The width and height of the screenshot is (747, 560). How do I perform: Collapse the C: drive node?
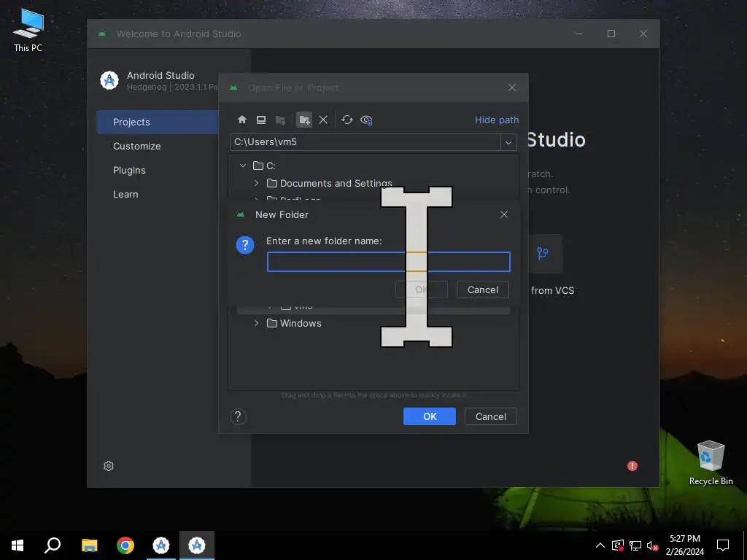click(x=243, y=166)
